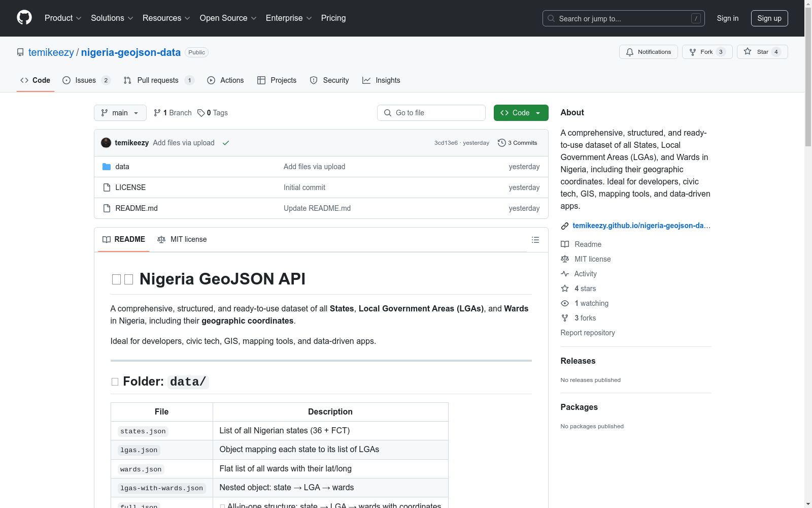Click the 1 Branch link
Viewport: 812px width, 508px height.
coord(173,113)
